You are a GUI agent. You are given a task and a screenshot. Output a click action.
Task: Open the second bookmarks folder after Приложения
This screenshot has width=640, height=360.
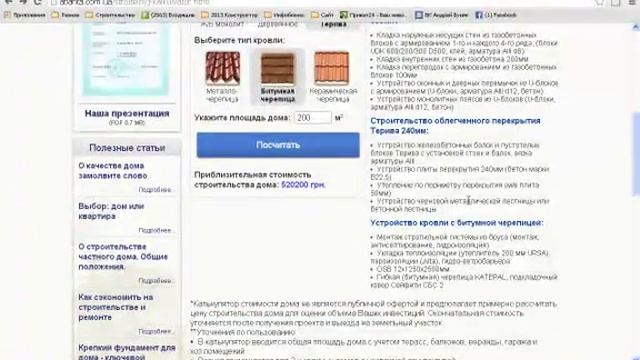pyautogui.click(x=66, y=15)
